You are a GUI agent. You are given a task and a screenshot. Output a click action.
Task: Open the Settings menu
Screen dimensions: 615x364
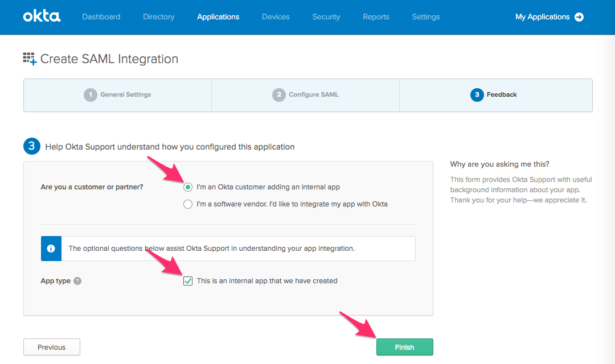(425, 17)
